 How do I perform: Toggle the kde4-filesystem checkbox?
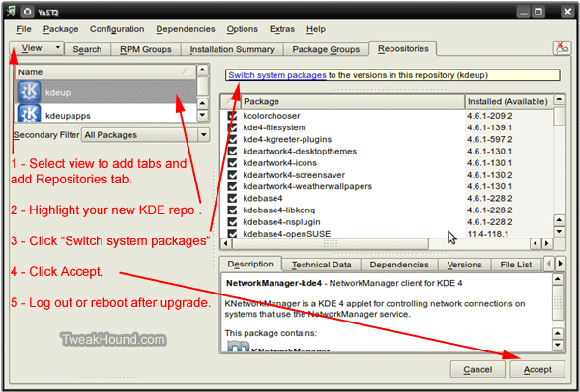(232, 127)
